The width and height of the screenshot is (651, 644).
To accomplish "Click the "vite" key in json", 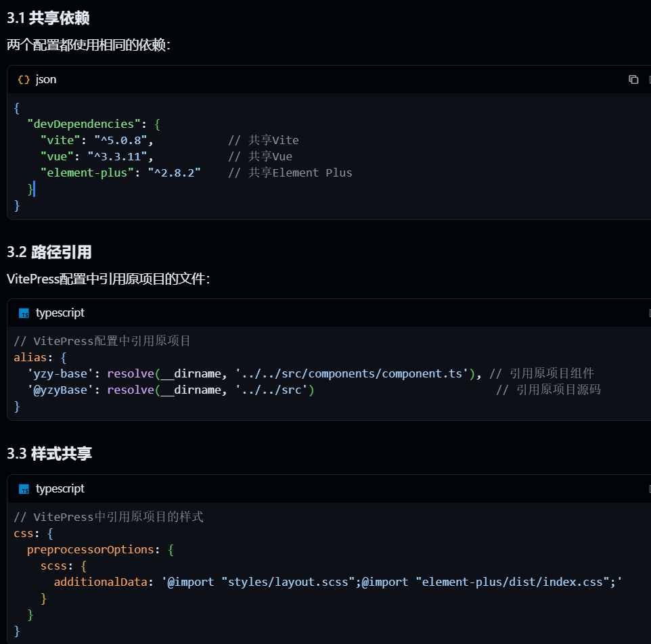I will 60,140.
